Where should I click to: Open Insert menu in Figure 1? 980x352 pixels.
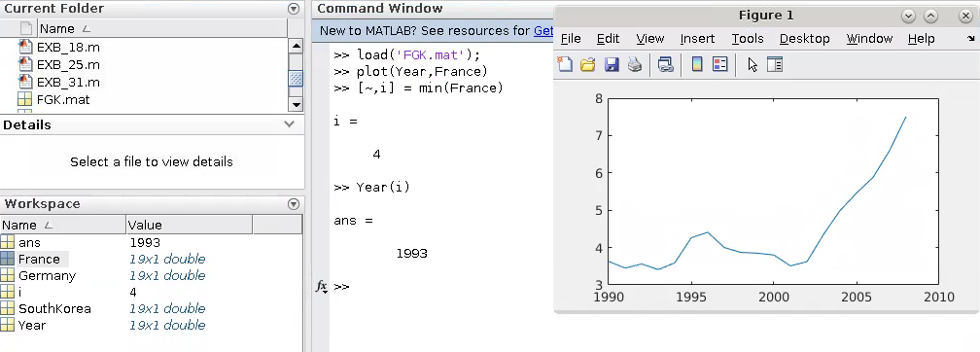click(x=697, y=39)
